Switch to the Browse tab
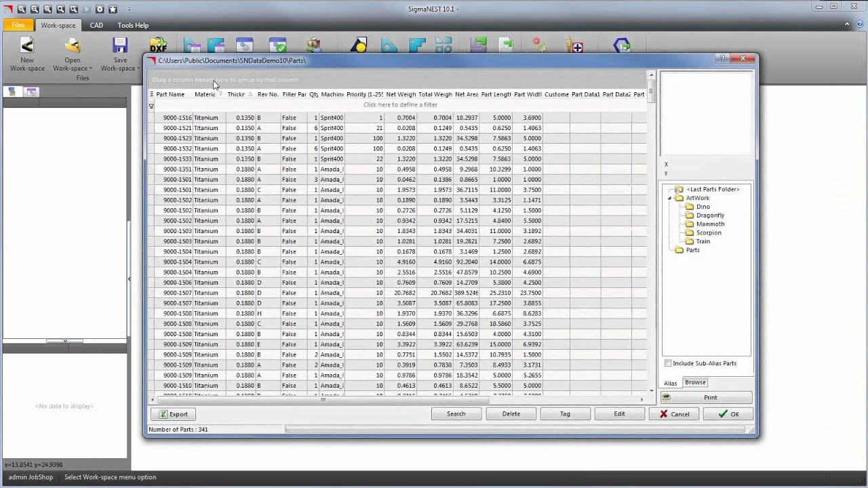The height and width of the screenshot is (488, 868). pos(695,382)
